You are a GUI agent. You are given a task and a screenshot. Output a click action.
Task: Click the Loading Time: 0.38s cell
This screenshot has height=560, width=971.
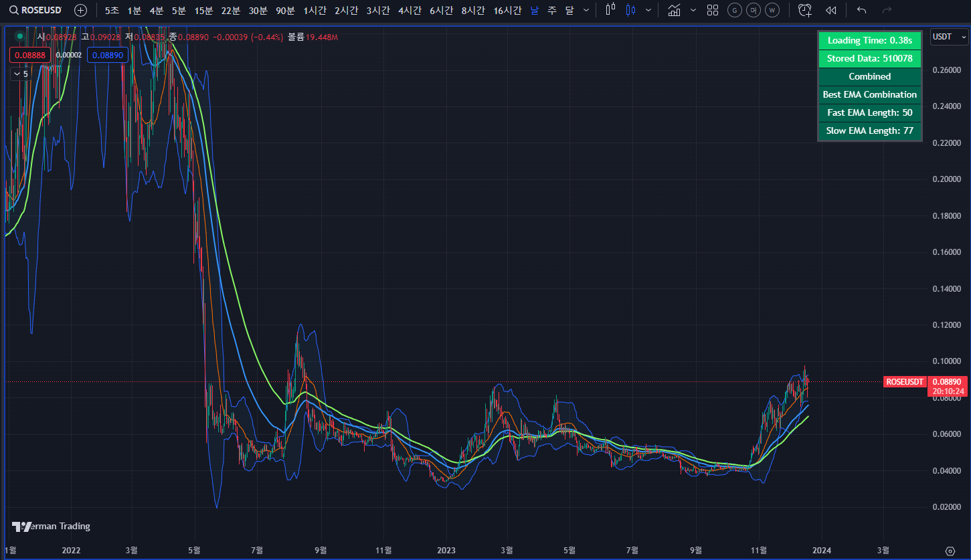(x=870, y=41)
